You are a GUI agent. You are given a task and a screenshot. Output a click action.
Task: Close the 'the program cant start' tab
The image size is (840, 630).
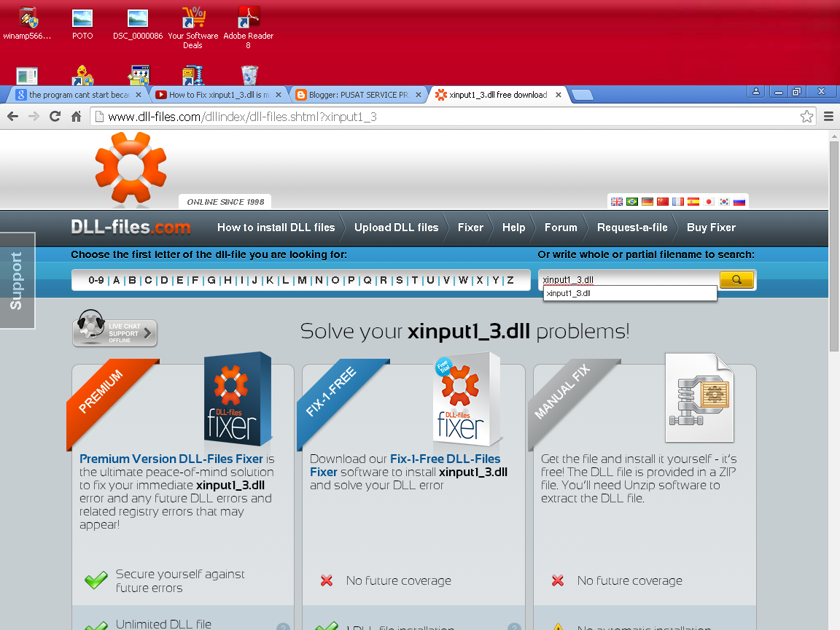point(139,95)
